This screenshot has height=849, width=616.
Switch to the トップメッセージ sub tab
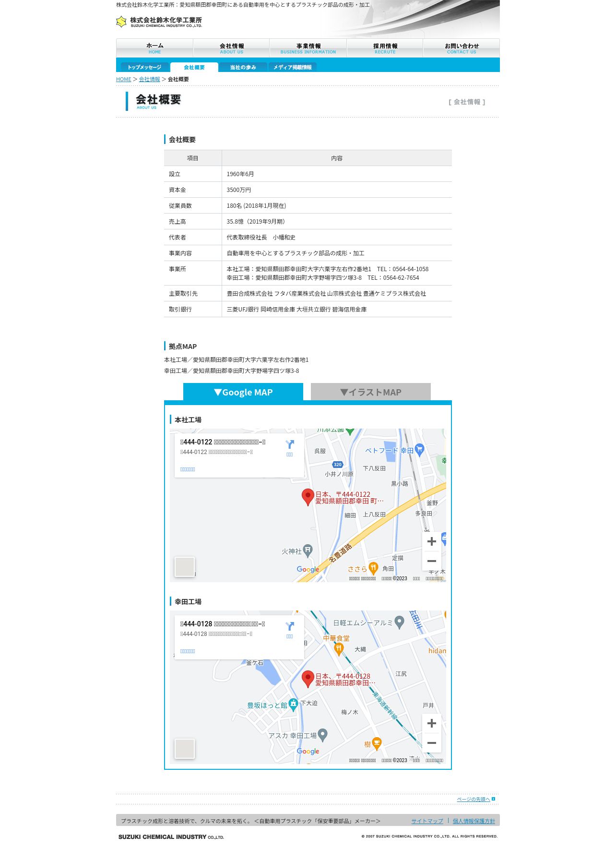coord(144,67)
